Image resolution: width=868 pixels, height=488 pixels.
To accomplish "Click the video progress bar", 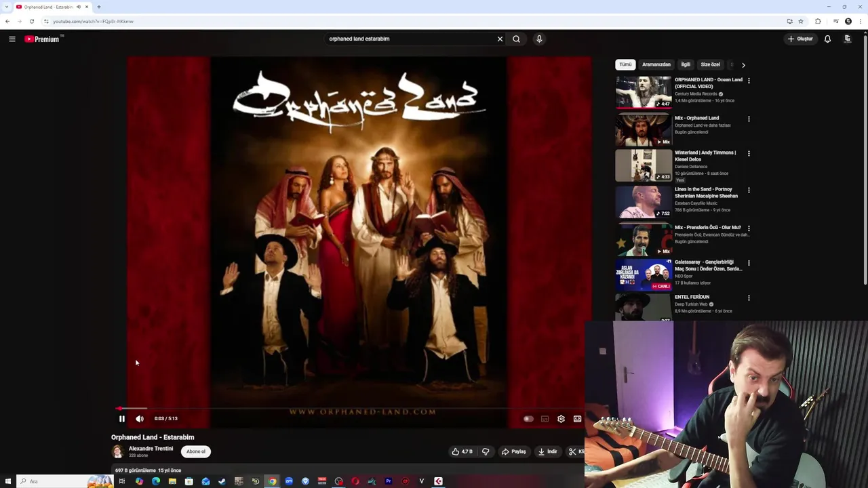I will point(351,409).
